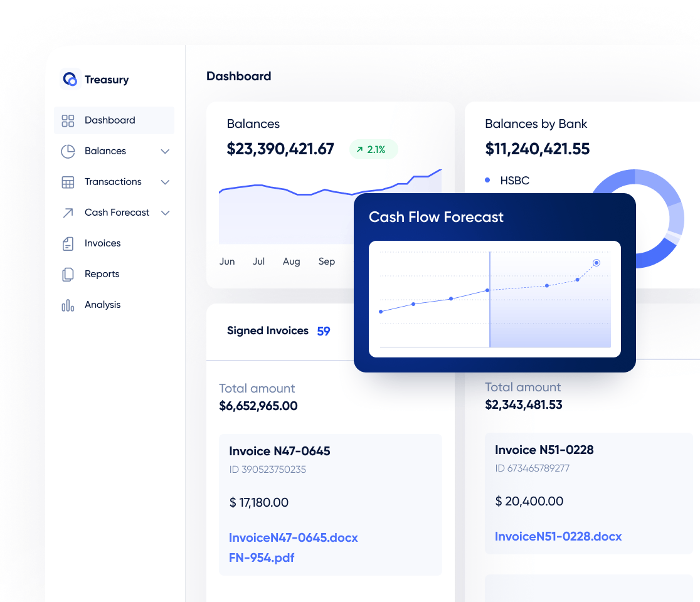Image resolution: width=700 pixels, height=602 pixels.
Task: Click the Signed Invoices heading
Action: pos(267,330)
